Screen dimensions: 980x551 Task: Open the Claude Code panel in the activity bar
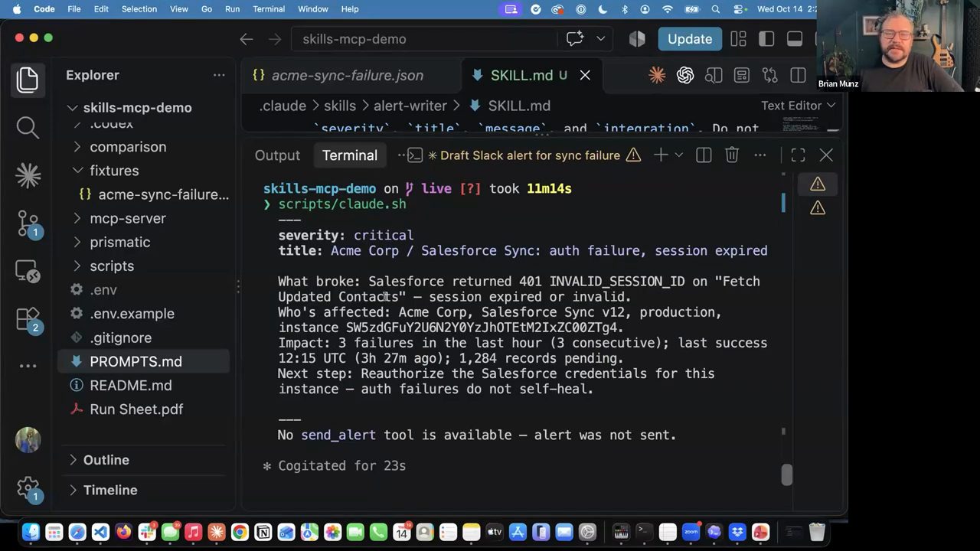pos(28,175)
